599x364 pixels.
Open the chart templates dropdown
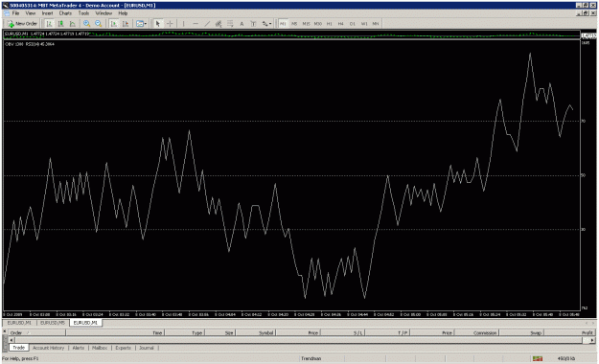click(x=141, y=24)
